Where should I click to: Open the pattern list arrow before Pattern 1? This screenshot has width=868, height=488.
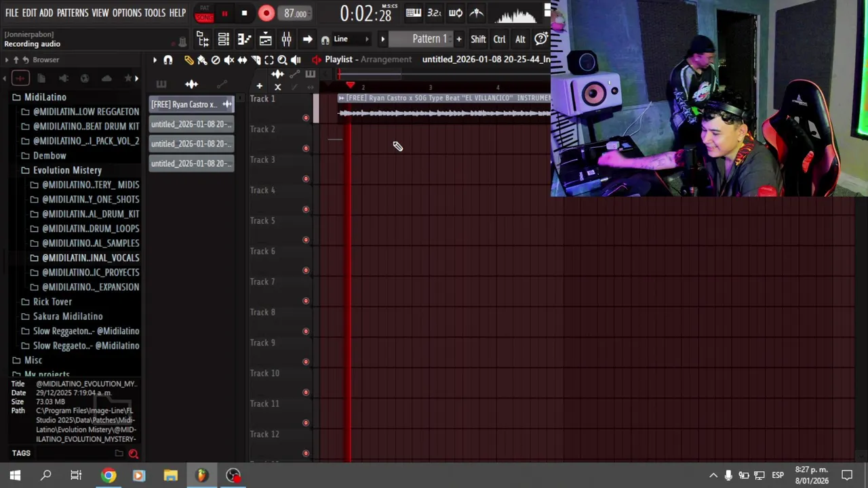coord(382,39)
